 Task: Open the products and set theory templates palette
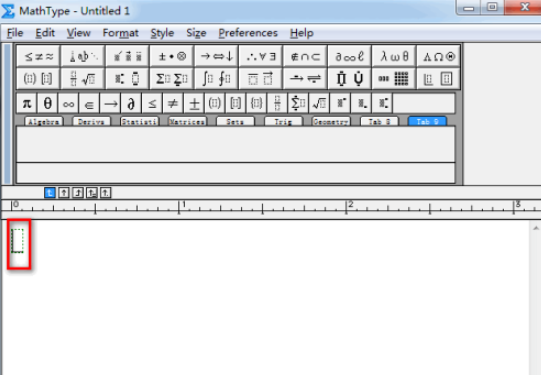click(x=350, y=79)
